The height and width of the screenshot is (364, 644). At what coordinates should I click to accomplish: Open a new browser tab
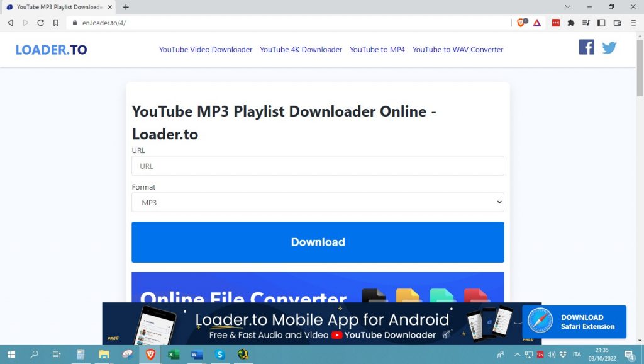[x=126, y=7]
